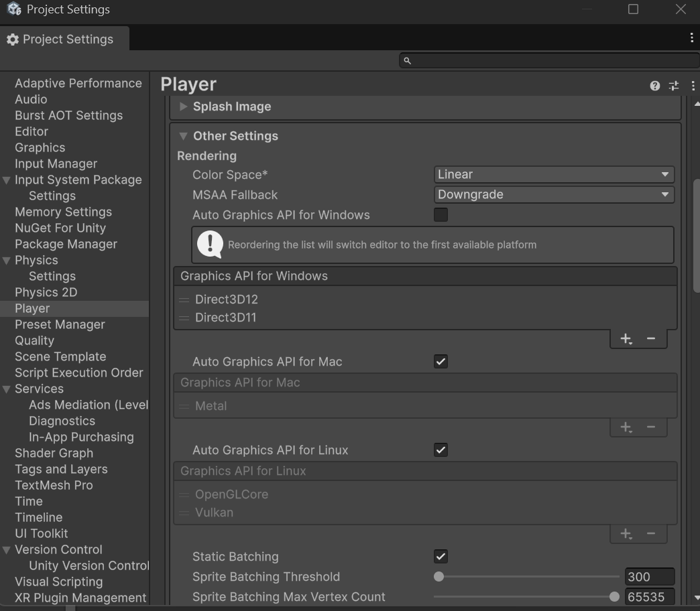Open Input Manager settings
This screenshot has height=611, width=700.
click(x=56, y=163)
